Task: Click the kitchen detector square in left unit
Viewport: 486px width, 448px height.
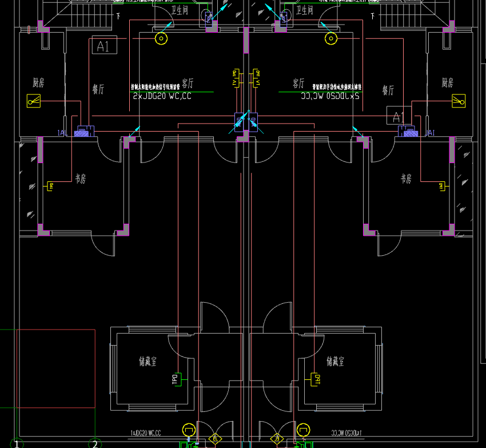Action: pos(34,101)
